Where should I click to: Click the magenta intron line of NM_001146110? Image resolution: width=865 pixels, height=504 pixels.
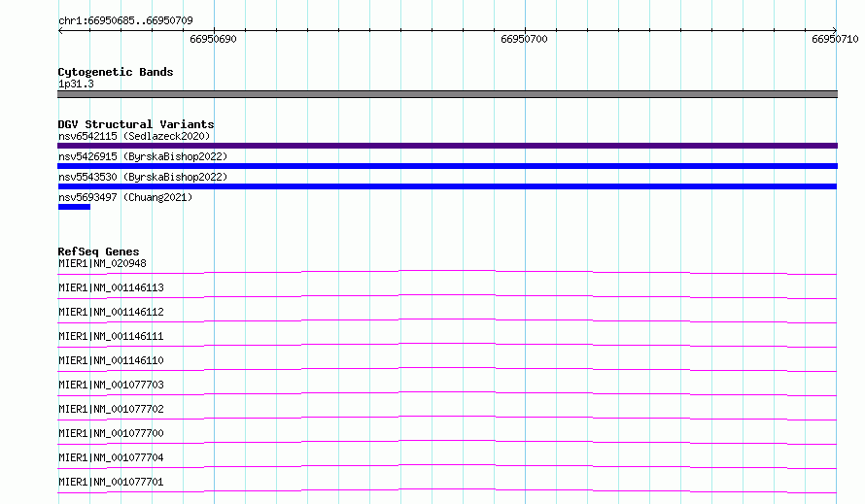[x=447, y=368]
